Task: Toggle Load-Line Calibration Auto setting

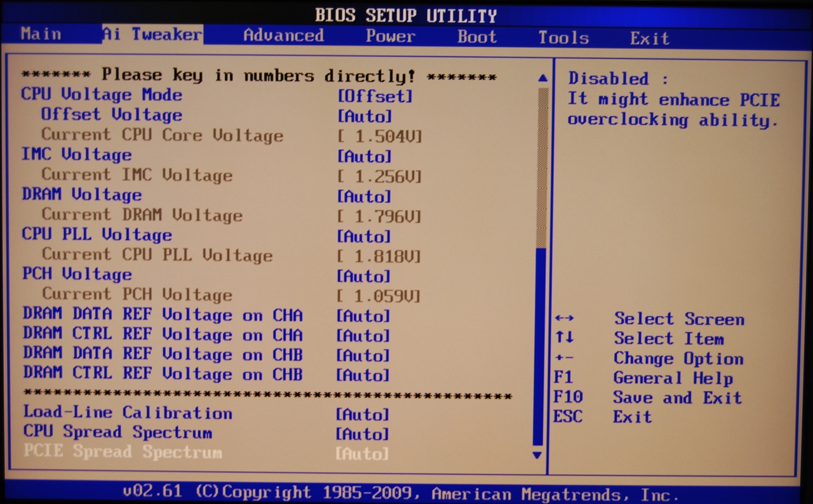Action: (362, 414)
